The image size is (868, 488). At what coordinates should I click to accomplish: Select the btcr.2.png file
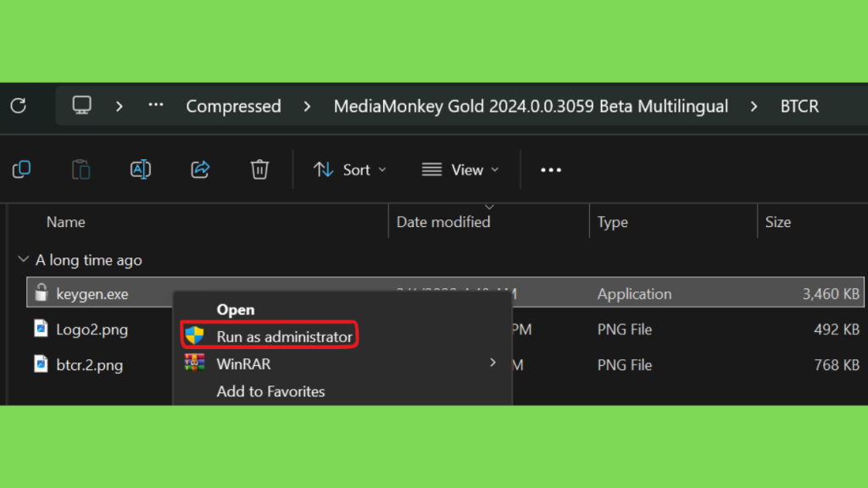[90, 365]
